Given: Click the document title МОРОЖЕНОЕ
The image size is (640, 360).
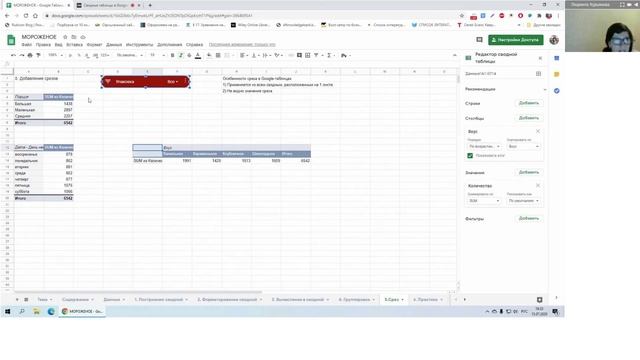Looking at the screenshot, I should 39,37.
